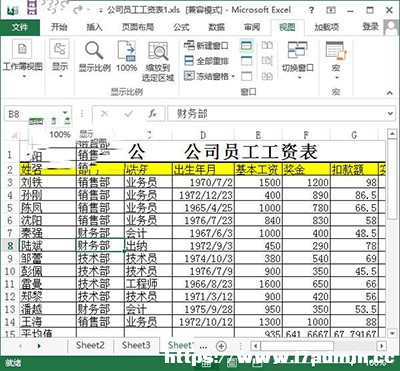Image resolution: width=400 pixels, height=371 pixels.
Task: Add a new sheet with plus icon
Action: tap(221, 346)
